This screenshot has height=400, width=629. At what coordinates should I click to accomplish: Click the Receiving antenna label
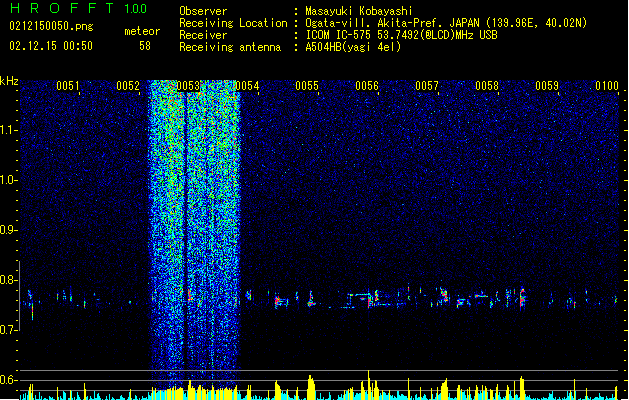point(230,47)
